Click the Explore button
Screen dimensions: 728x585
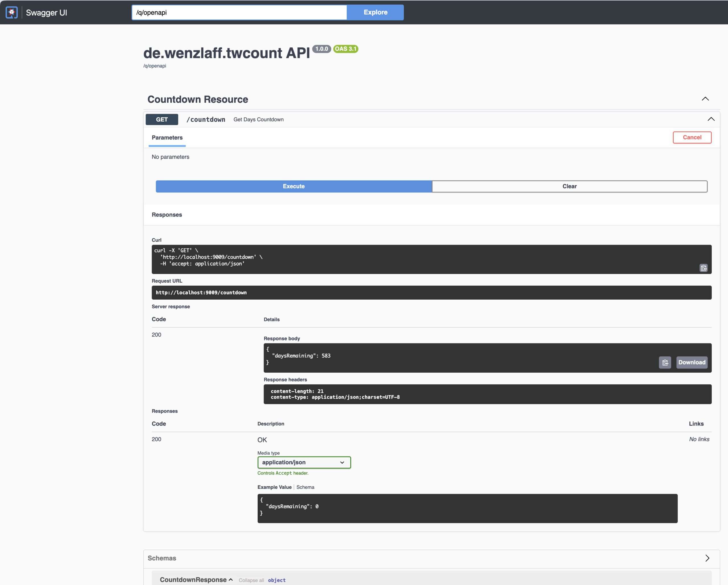tap(375, 13)
